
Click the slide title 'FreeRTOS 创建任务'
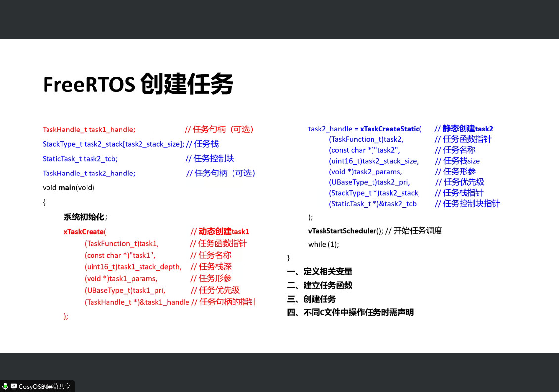tap(138, 84)
